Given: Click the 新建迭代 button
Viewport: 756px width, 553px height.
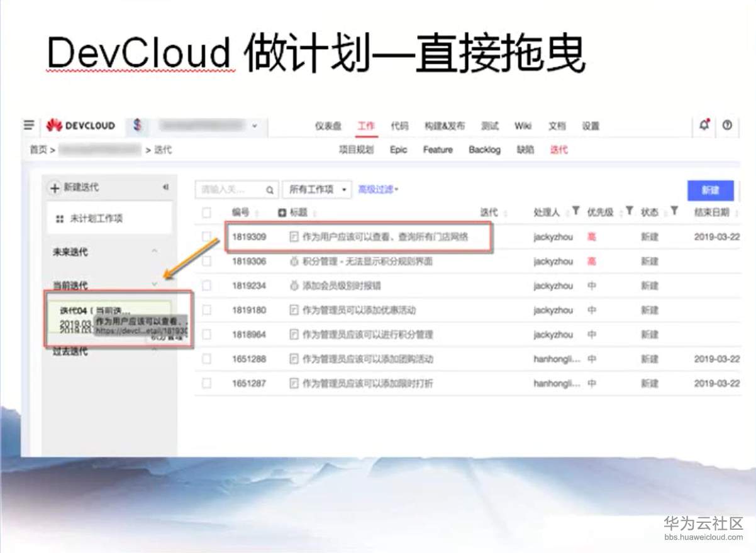Looking at the screenshot, I should (x=75, y=187).
